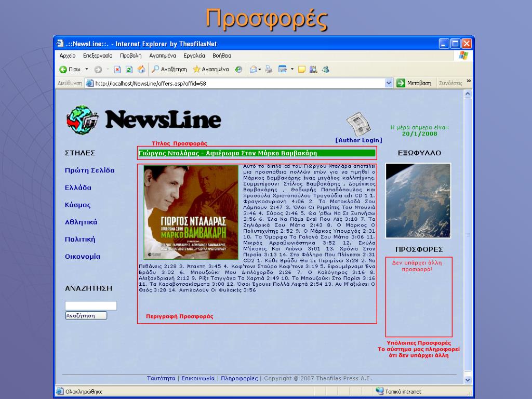Open the Ελλάδα column link
Viewport: 532px width, 399px height.
coord(78,188)
